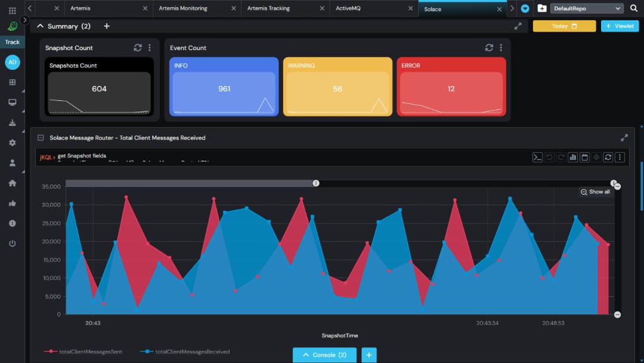Open the Snapshot Count panel kebab menu
Image resolution: width=644 pixels, height=363 pixels.
click(x=150, y=48)
